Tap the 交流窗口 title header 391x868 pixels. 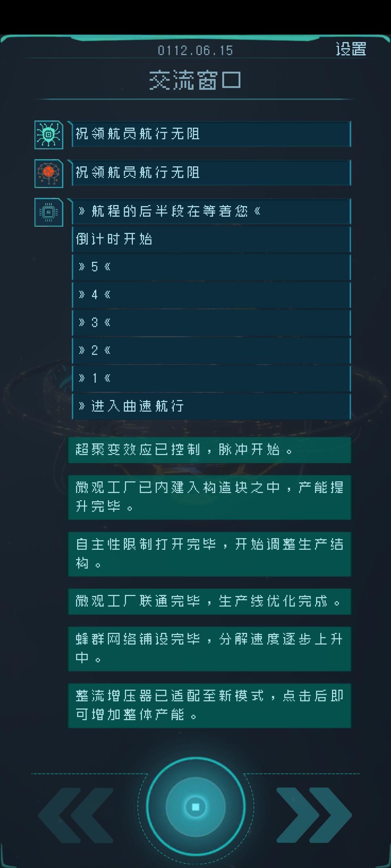(x=195, y=80)
